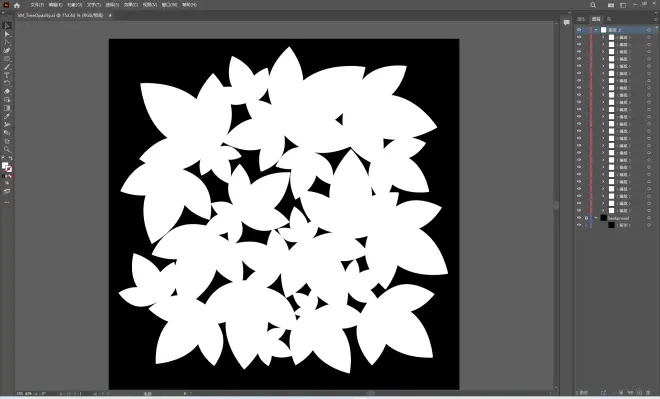Select the background layer row name
This screenshot has width=660, height=399.
tap(618, 218)
